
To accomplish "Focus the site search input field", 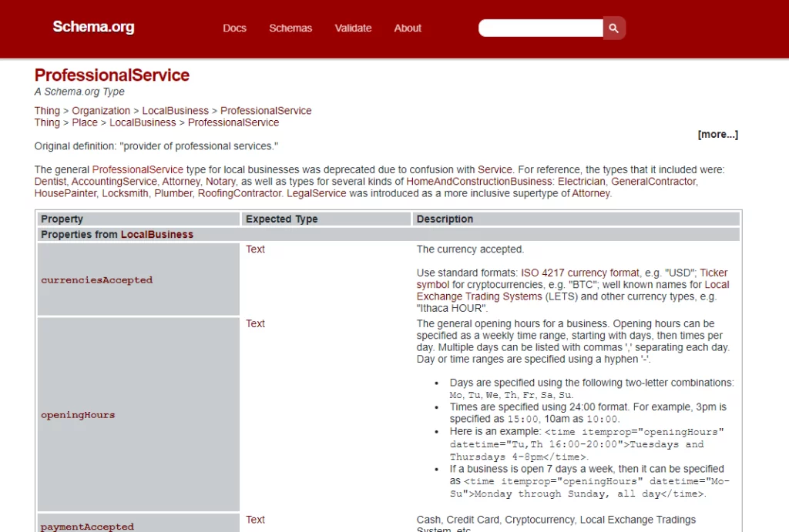I will 540,28.
